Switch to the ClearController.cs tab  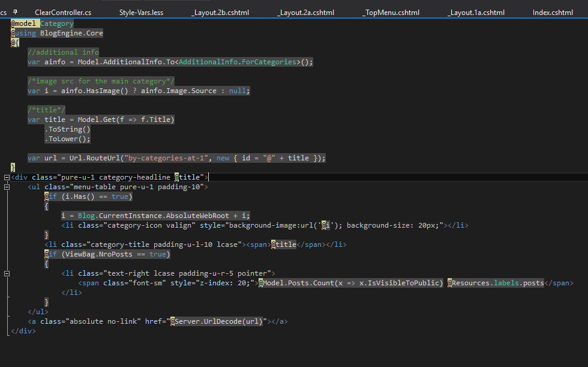(63, 12)
